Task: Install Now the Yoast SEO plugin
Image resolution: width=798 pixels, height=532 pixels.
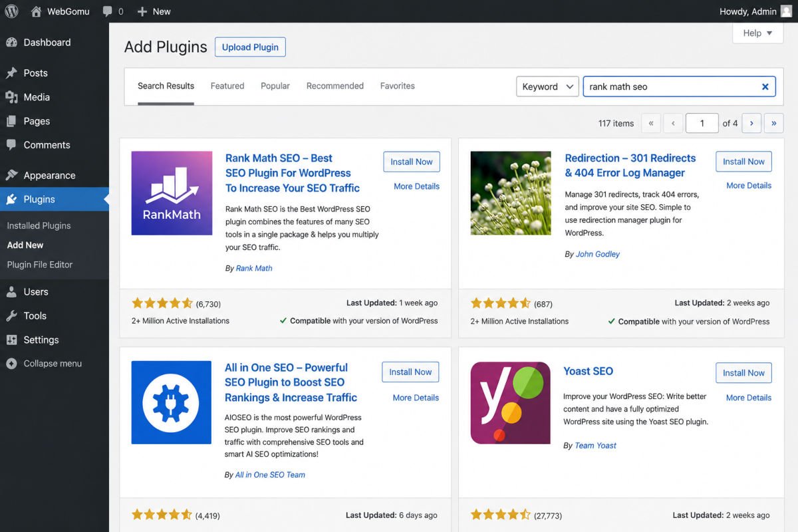Action: coord(744,373)
